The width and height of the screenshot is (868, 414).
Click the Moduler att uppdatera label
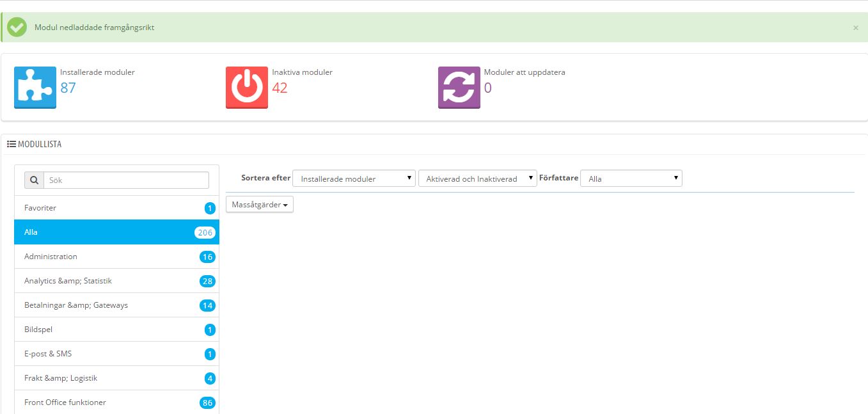click(525, 72)
